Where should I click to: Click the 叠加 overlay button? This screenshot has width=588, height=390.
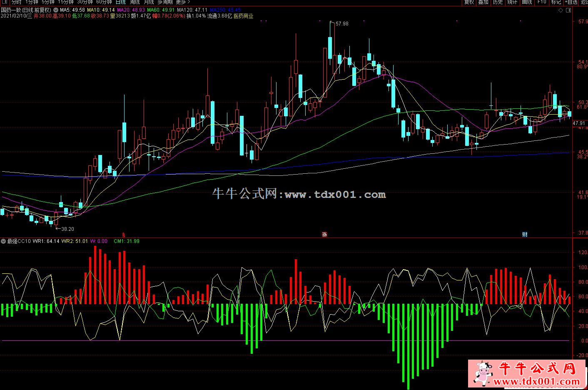click(x=483, y=2)
